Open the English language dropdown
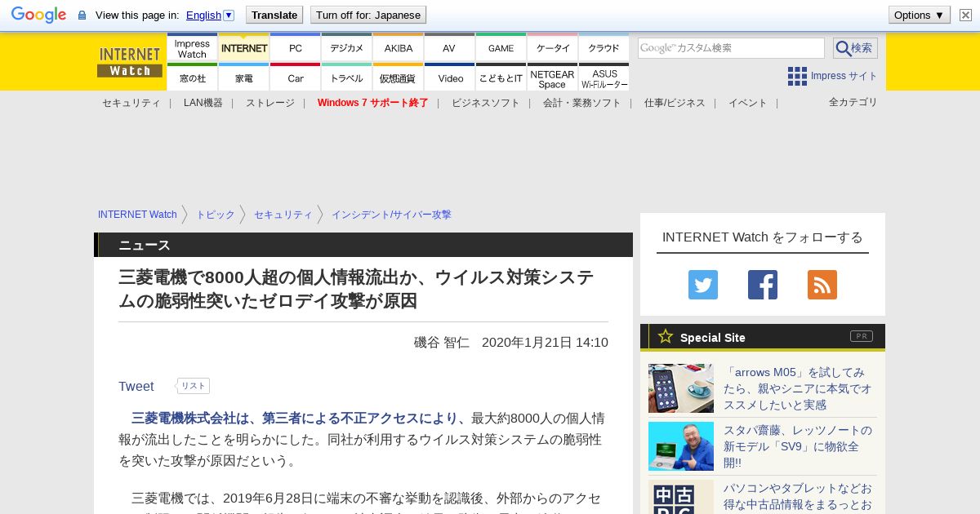980x514 pixels. (x=210, y=15)
